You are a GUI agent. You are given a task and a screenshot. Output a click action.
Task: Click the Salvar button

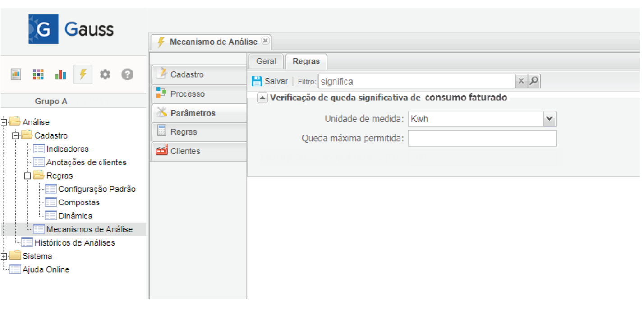tap(270, 81)
